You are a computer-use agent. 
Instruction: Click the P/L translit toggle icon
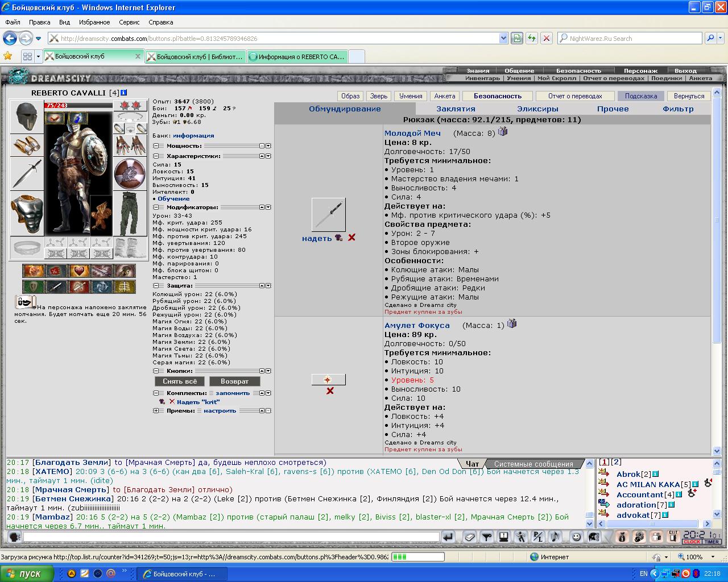coord(537,537)
